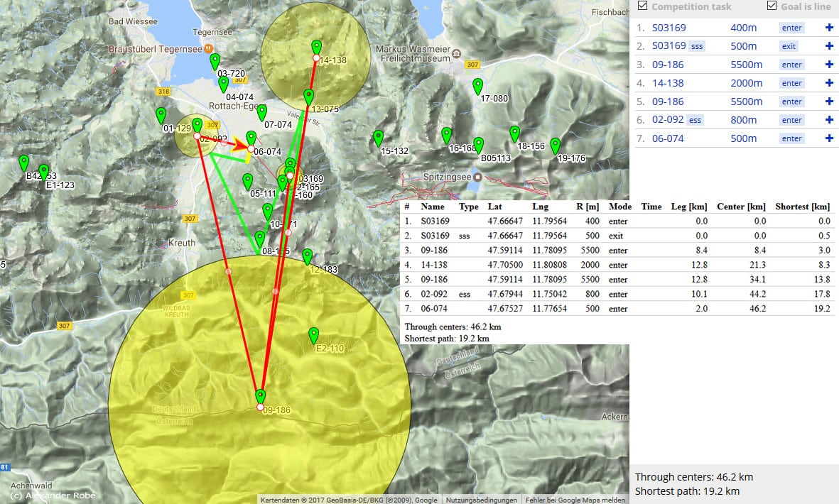Screen dimensions: 839x504
Task: Click the plus icon on the 02-092 row
Action: [x=829, y=120]
